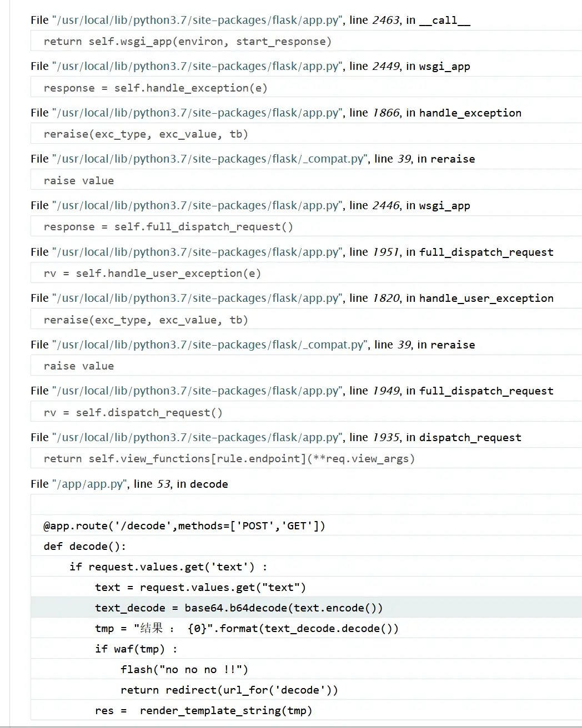This screenshot has width=582, height=728.
Task: Click the 'response = self.full_dispatch_request()' code line
Action: [x=168, y=227]
